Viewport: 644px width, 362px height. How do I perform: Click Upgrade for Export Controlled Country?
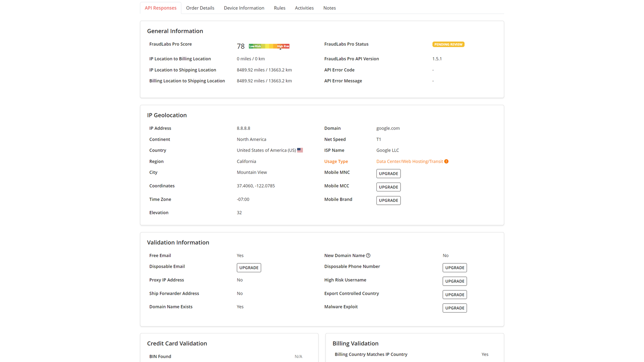coord(454,295)
